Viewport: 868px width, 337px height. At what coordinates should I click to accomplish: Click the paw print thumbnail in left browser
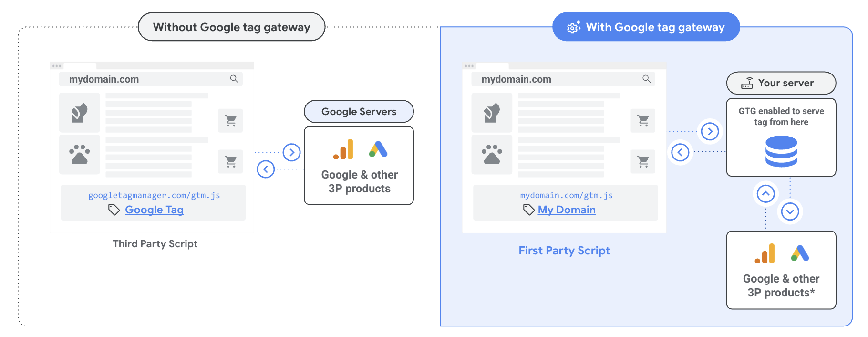point(79,155)
